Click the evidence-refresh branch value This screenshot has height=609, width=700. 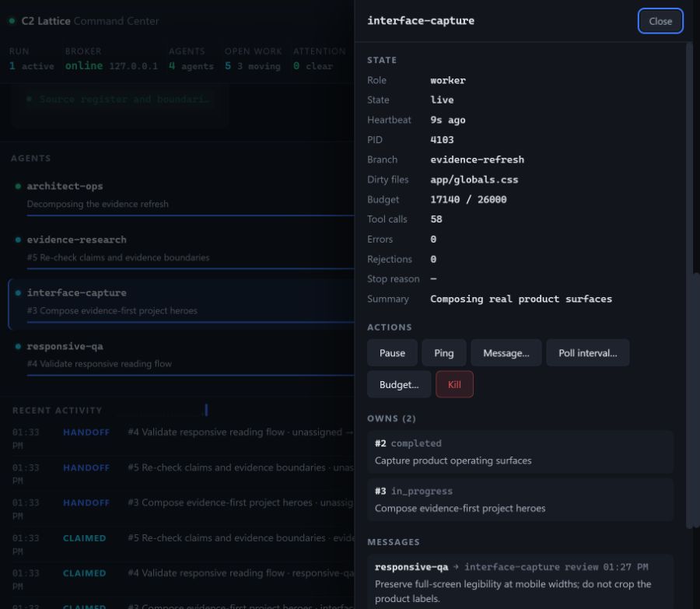478,159
